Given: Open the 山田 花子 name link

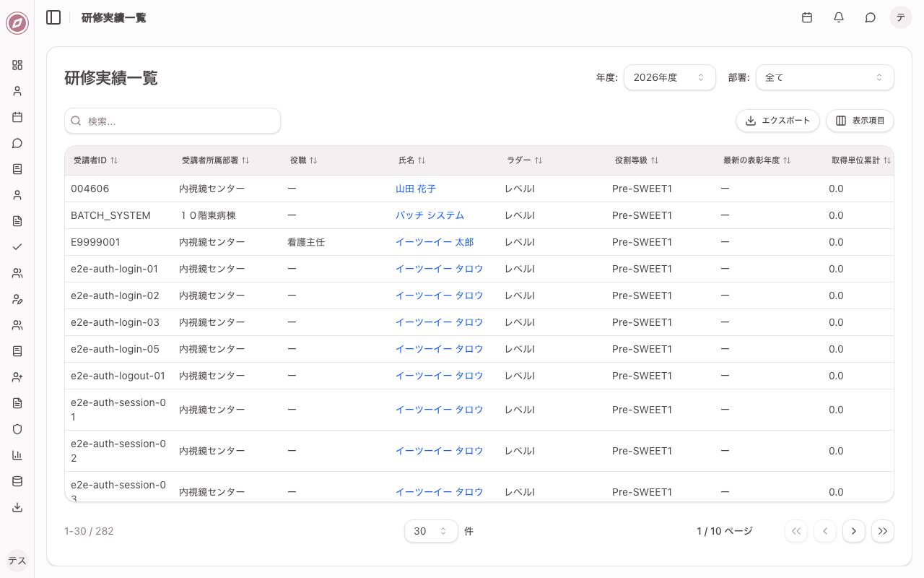Looking at the screenshot, I should 416,189.
